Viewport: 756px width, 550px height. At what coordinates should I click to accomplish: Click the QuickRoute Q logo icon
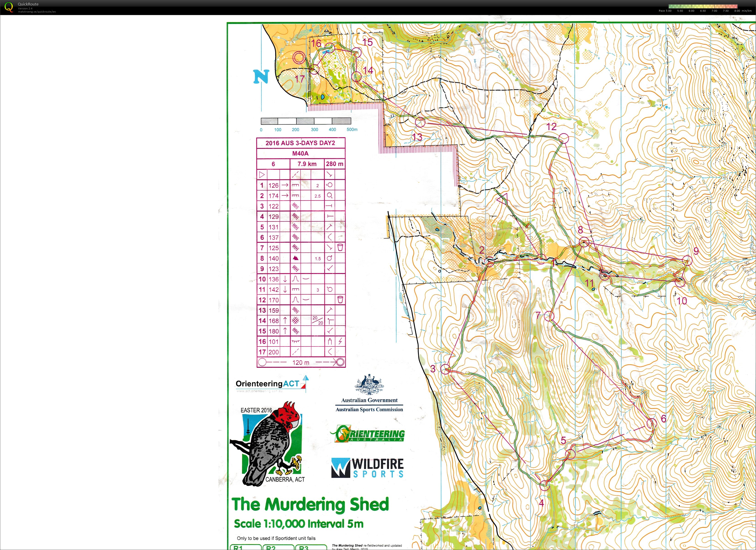pos(9,7)
